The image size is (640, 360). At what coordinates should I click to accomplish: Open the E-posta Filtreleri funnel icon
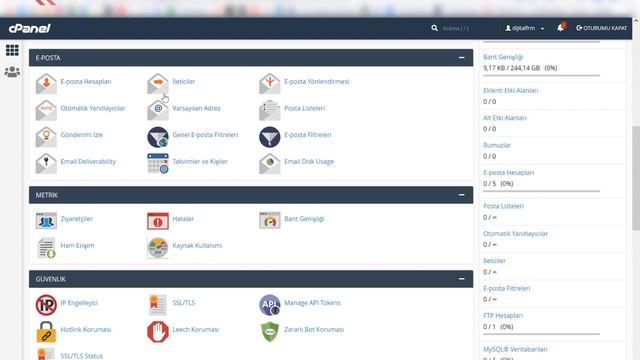coord(269,137)
